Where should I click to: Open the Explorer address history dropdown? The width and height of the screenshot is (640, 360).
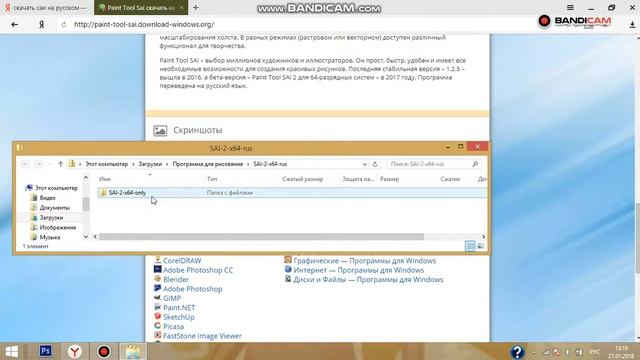pos(364,164)
